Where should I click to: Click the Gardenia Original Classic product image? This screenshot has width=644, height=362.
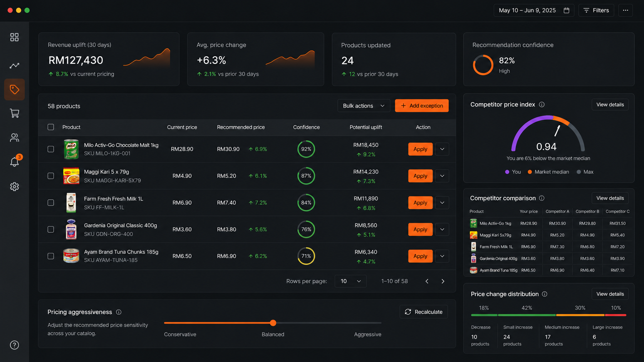71,229
